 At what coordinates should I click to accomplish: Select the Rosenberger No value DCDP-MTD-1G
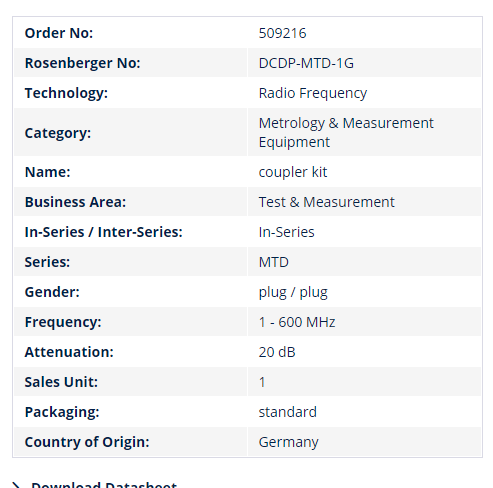306,63
